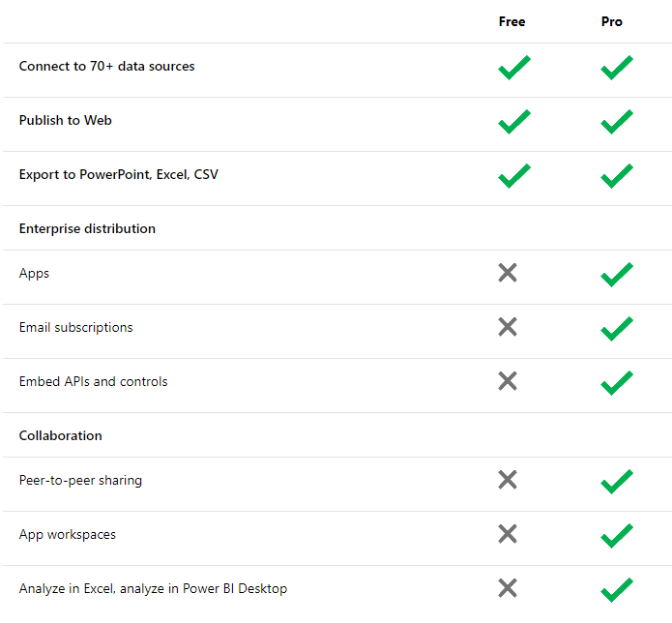This screenshot has height=623, width=672.
Task: Select the Free column header
Action: (x=511, y=21)
